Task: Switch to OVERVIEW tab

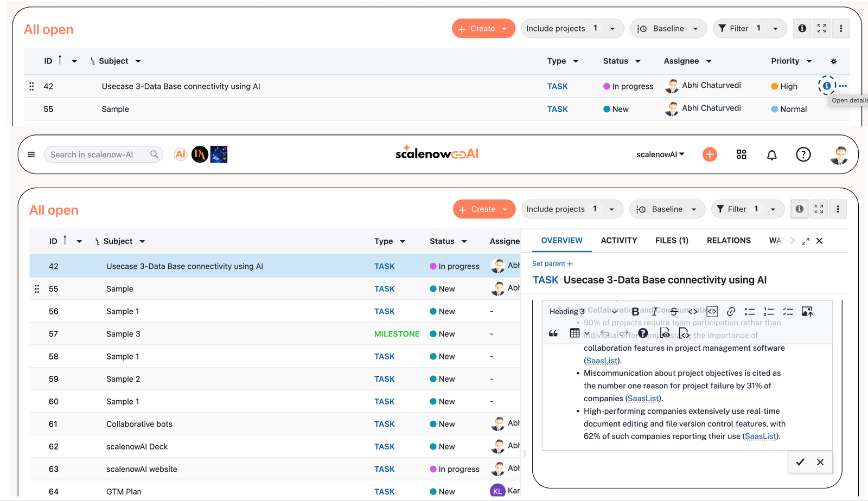Action: click(561, 241)
